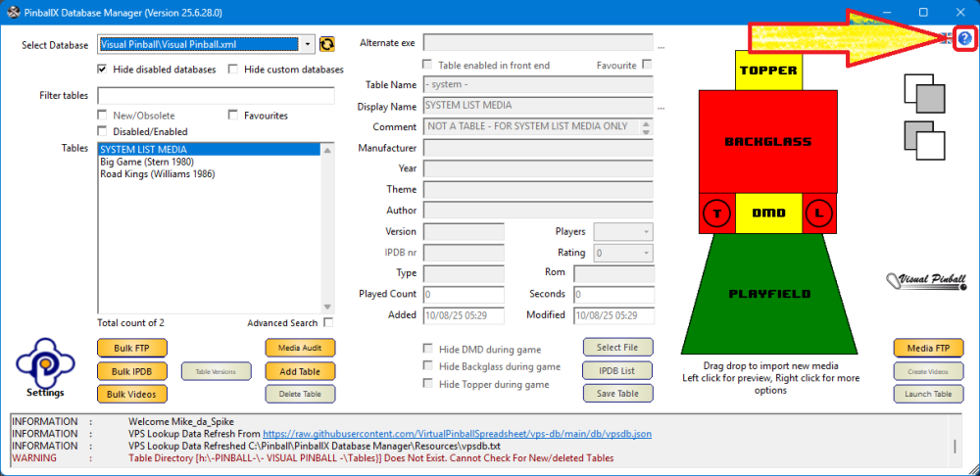This screenshot has height=476, width=980.
Task: Open the vpsdb.json GitHub link
Action: pos(457,434)
